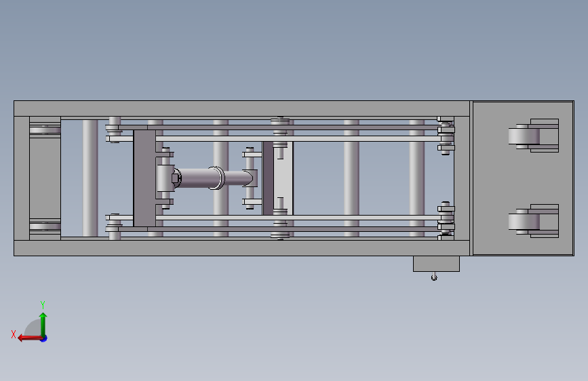Select the hex nut on cylinder's left end

click(x=175, y=178)
